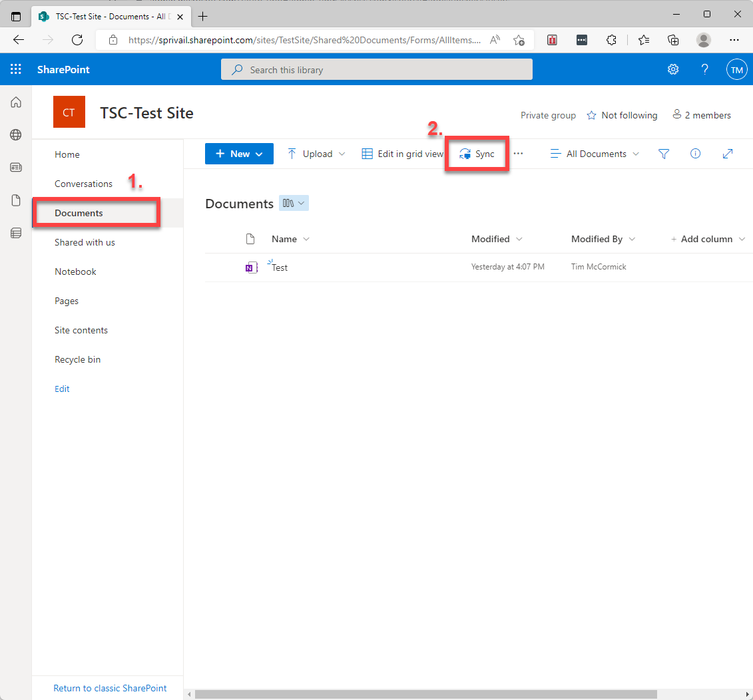This screenshot has height=700, width=753.
Task: Expand content with the full-screen arrows icon
Action: pyautogui.click(x=728, y=154)
